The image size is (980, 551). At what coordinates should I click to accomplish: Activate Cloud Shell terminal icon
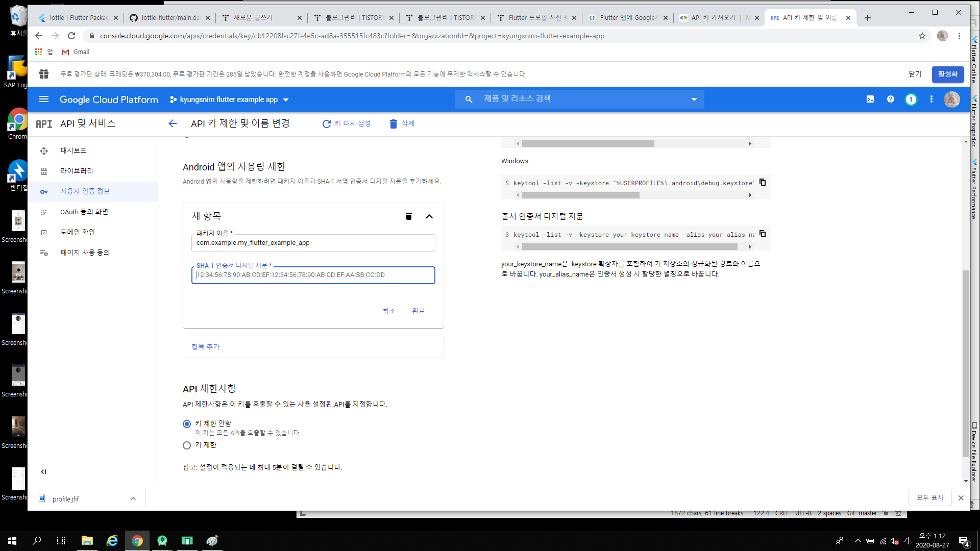[870, 99]
